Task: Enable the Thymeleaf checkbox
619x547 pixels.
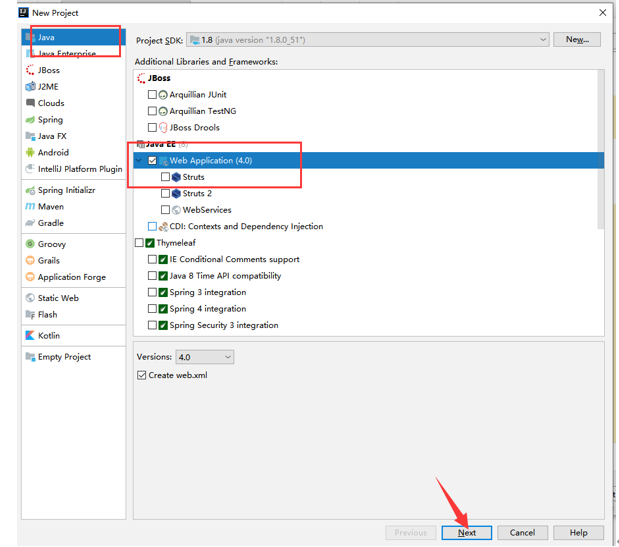Action: point(139,243)
